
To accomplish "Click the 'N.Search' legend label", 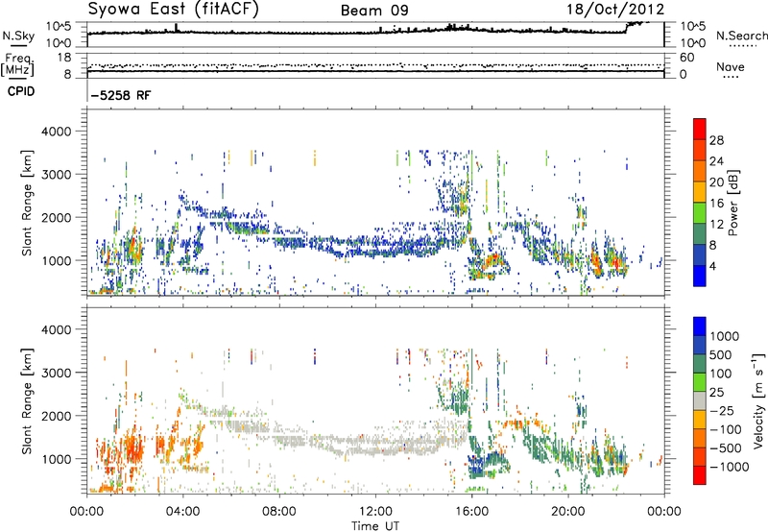I will click(x=741, y=36).
